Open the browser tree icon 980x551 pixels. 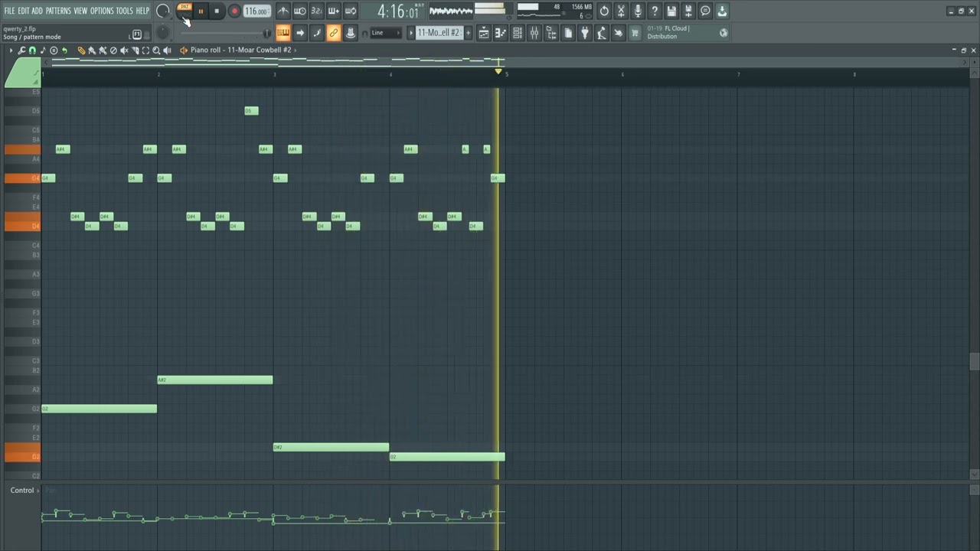coord(551,33)
